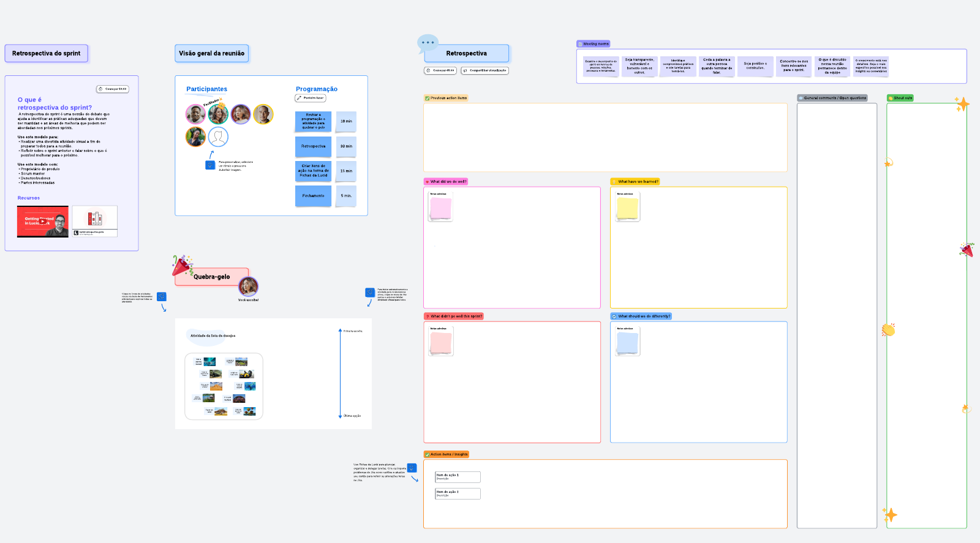Pick the pink sticky note stack
This screenshot has width=980, height=543.
pyautogui.click(x=440, y=208)
